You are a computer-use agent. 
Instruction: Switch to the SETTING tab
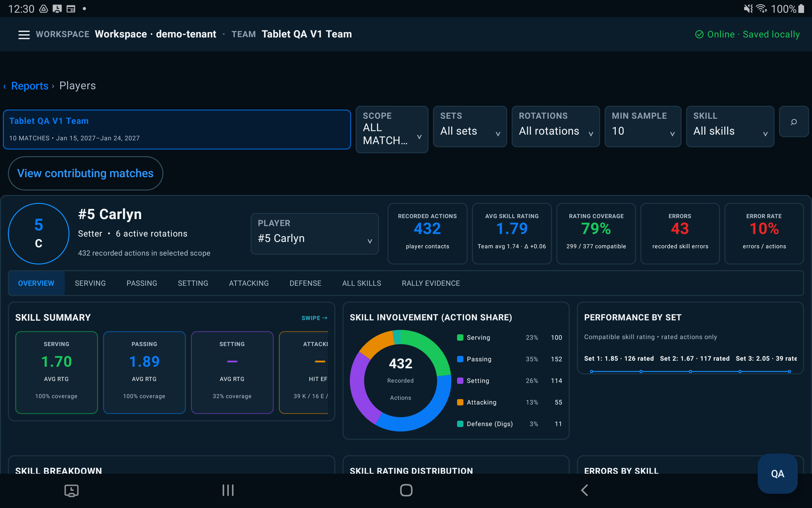click(x=193, y=283)
